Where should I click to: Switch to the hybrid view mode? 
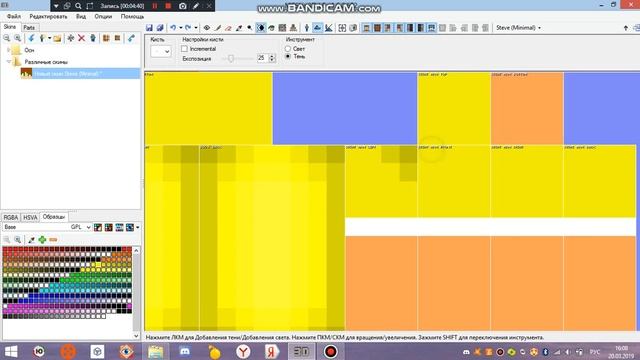328,28
